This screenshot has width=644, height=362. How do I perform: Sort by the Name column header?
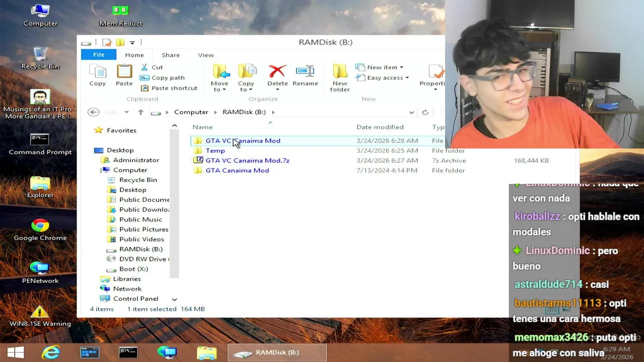coord(203,127)
